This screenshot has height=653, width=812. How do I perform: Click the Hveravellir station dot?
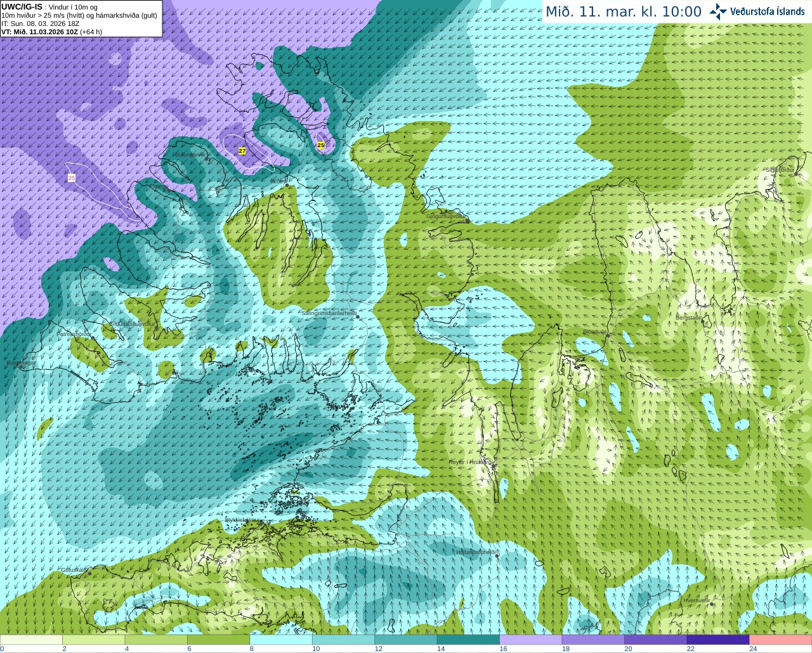pyautogui.click(x=712, y=604)
